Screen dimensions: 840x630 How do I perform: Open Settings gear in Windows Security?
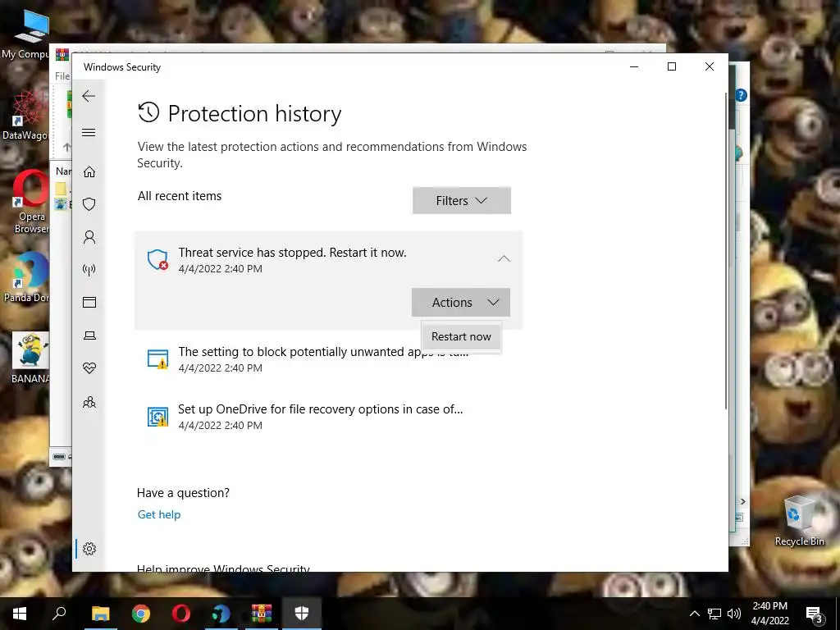[89, 549]
